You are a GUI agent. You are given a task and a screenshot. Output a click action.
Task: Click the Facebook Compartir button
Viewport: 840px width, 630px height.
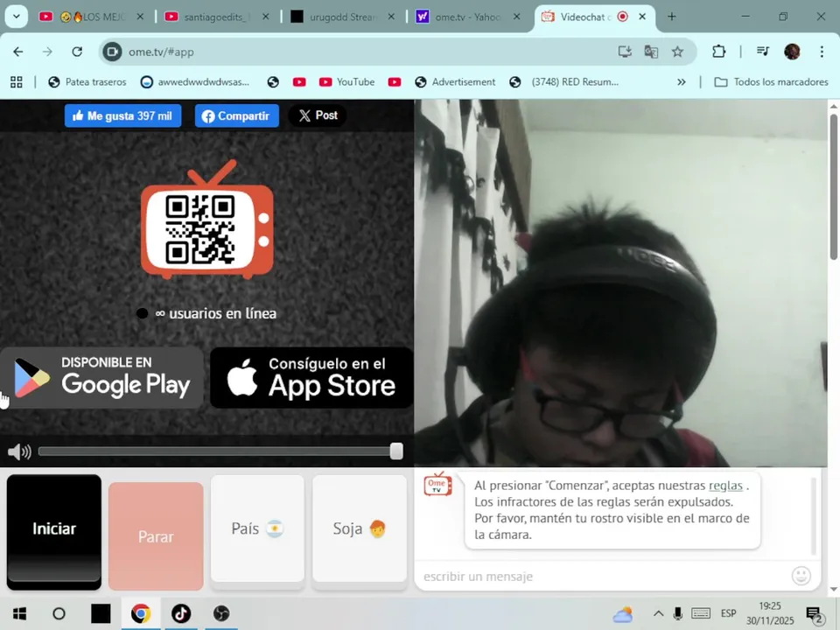(x=237, y=115)
